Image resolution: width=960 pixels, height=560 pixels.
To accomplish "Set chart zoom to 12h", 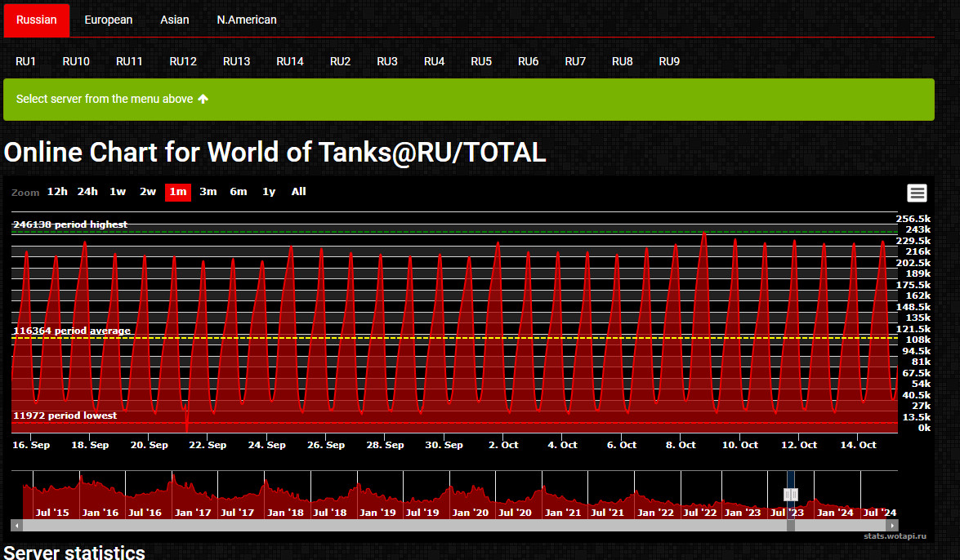I will click(x=57, y=192).
